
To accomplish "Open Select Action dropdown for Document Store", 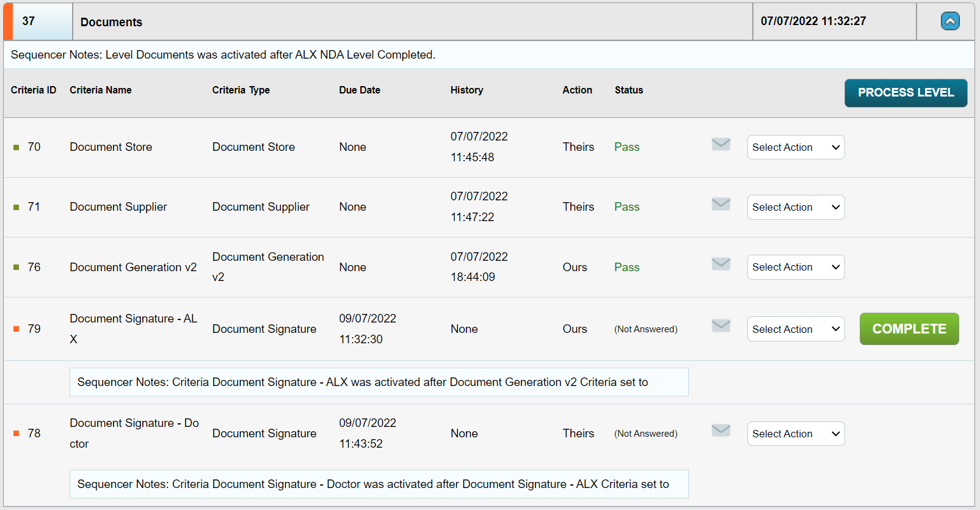I will coord(796,147).
